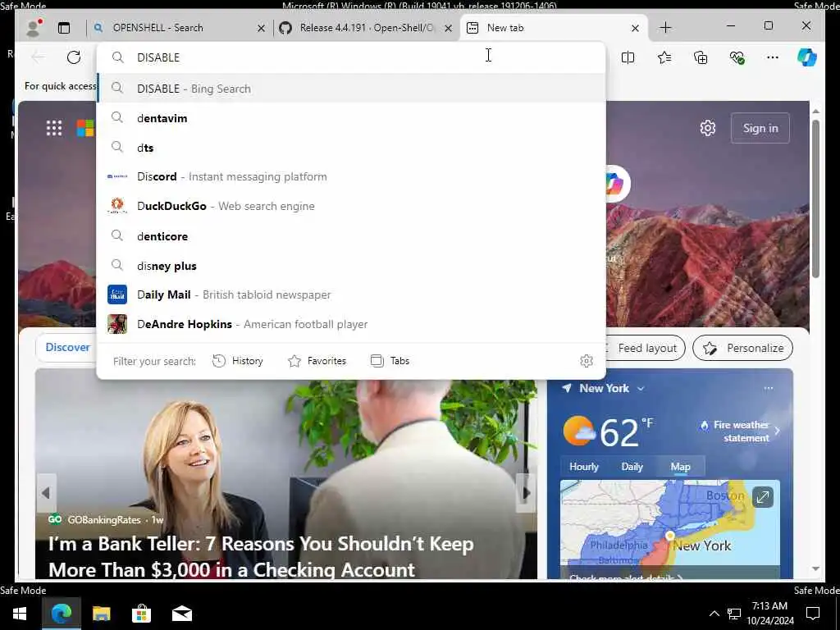The width and height of the screenshot is (840, 630).
Task: Choose DeAndre Hopkins suggestion
Action: coord(351,324)
